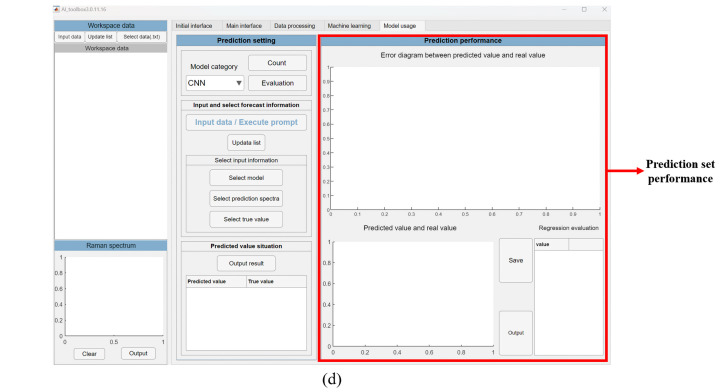Click the Updata list button
The image size is (721, 392).
pos(246,142)
